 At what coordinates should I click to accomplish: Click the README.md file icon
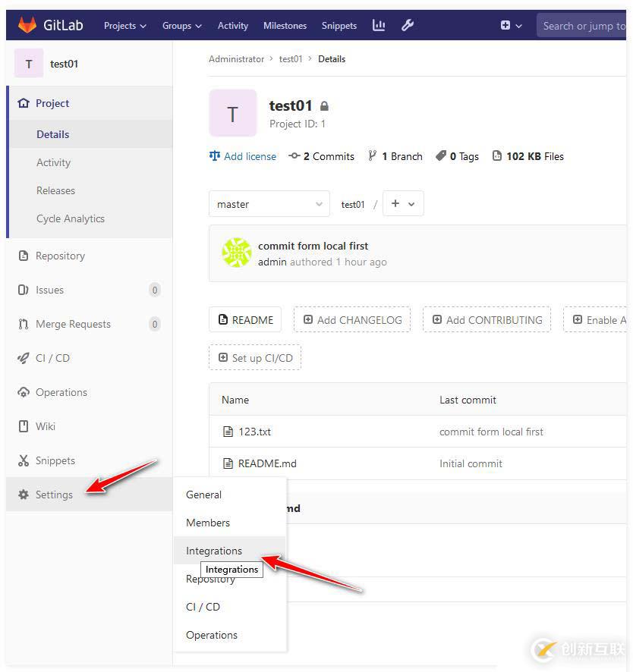(x=228, y=463)
